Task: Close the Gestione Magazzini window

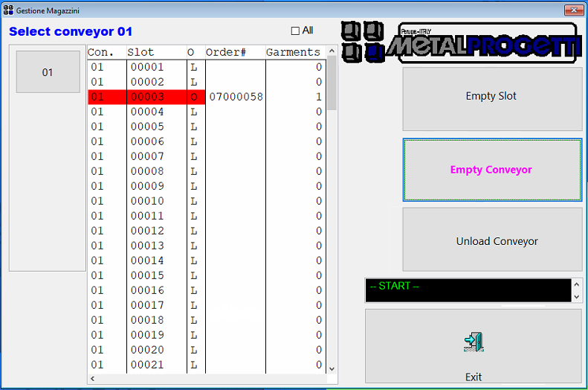Action: pyautogui.click(x=572, y=10)
